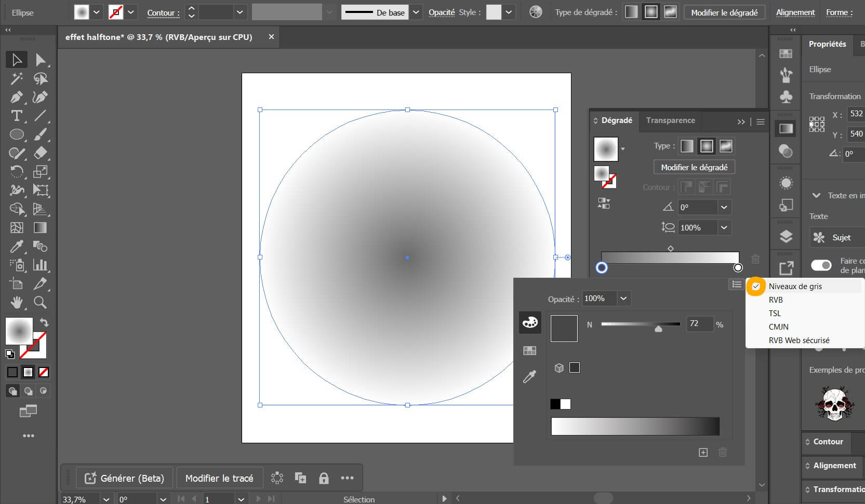Choose linear gradient type in Dégradé panel
The width and height of the screenshot is (865, 504).
687,146
